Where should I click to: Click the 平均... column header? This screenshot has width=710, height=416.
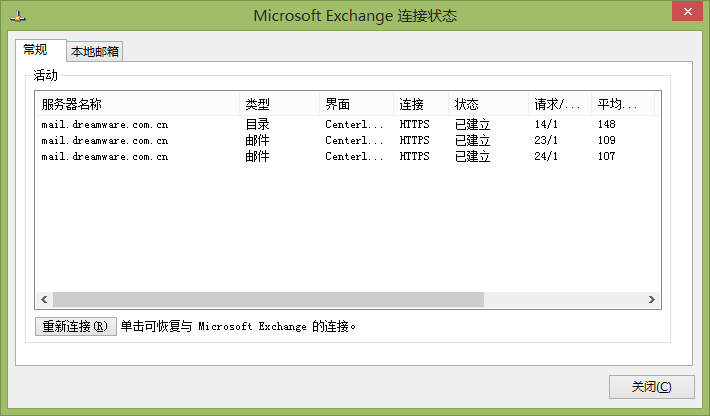point(623,104)
